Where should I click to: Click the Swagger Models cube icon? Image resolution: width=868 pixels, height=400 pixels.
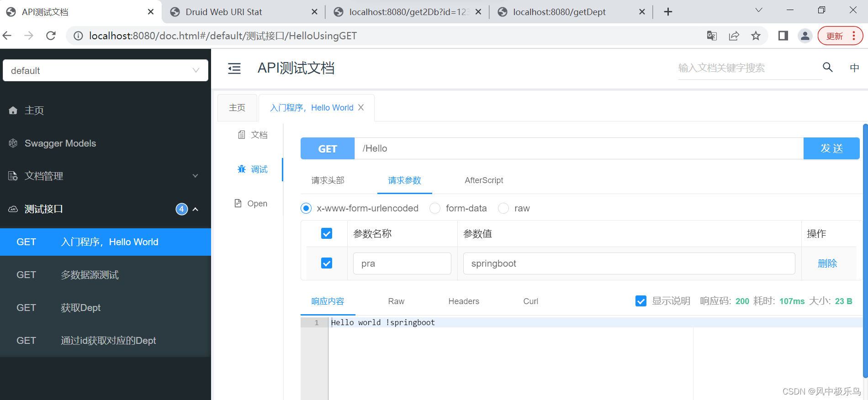pyautogui.click(x=13, y=143)
